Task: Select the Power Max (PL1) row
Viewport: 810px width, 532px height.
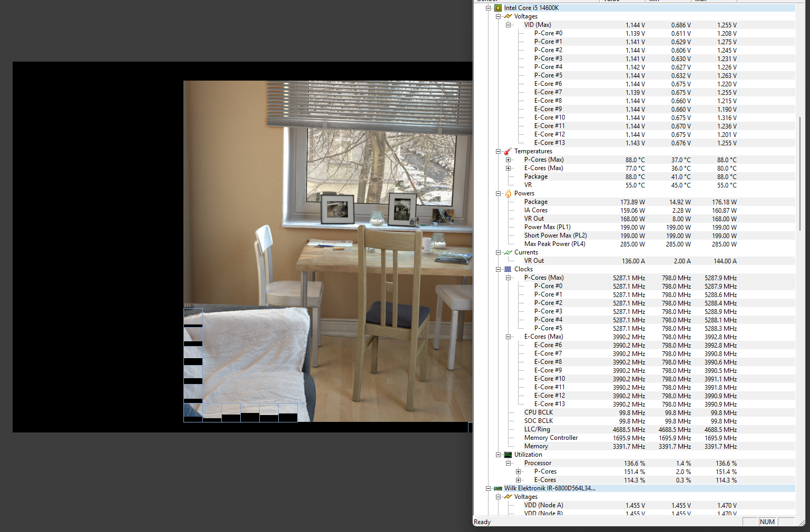Action: click(x=635, y=227)
